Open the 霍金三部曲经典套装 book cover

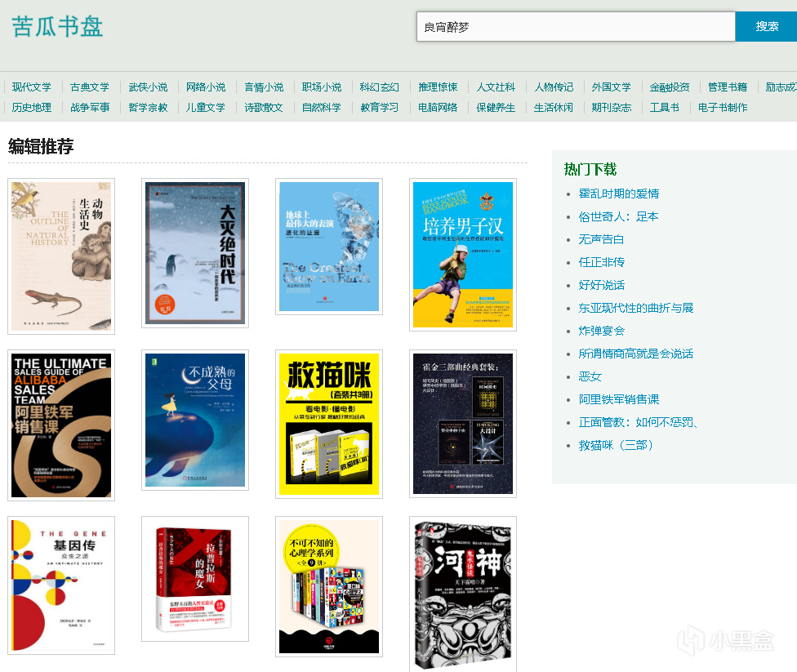[x=463, y=424]
